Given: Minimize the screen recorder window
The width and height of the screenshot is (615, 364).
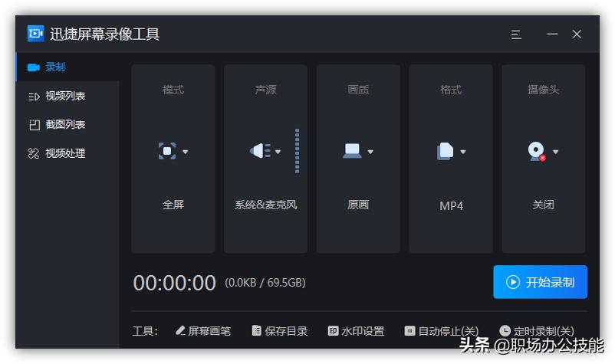Looking at the screenshot, I should tap(553, 34).
